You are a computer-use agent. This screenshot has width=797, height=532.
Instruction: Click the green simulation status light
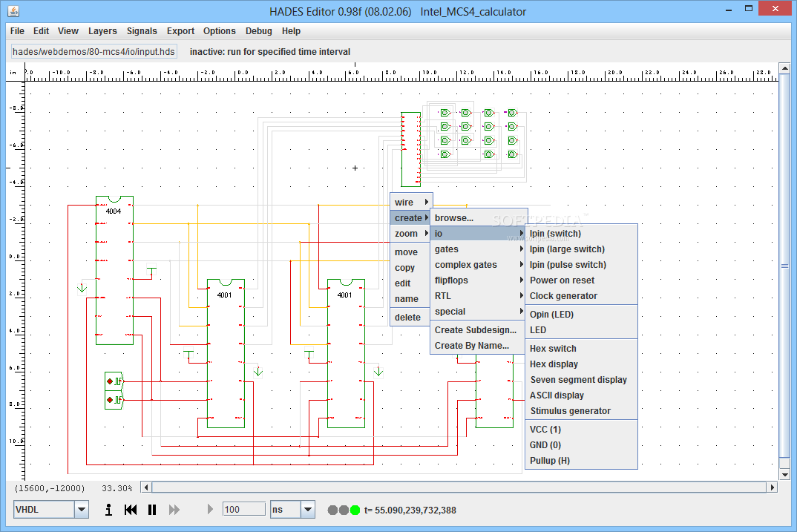coord(355,510)
